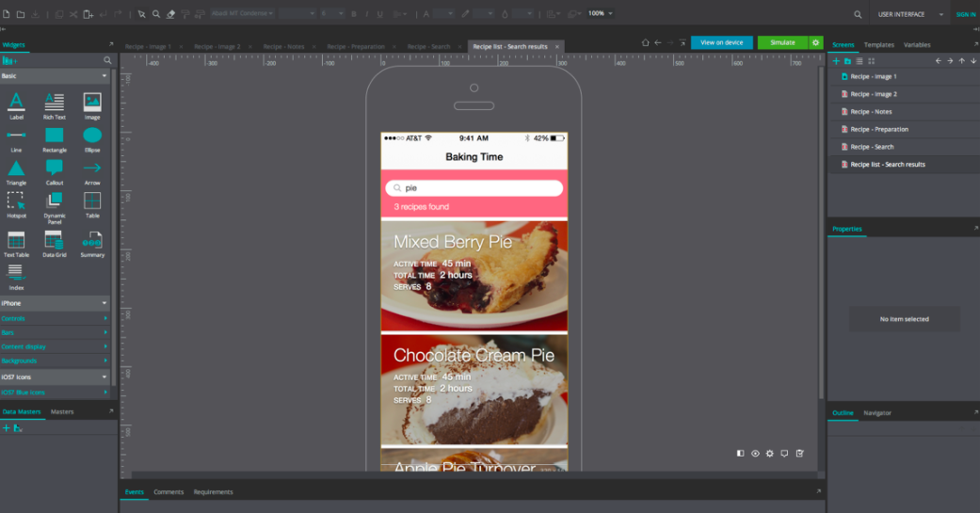The image size is (980, 513).
Task: Select the Dynamic Panel widget
Action: [x=55, y=202]
